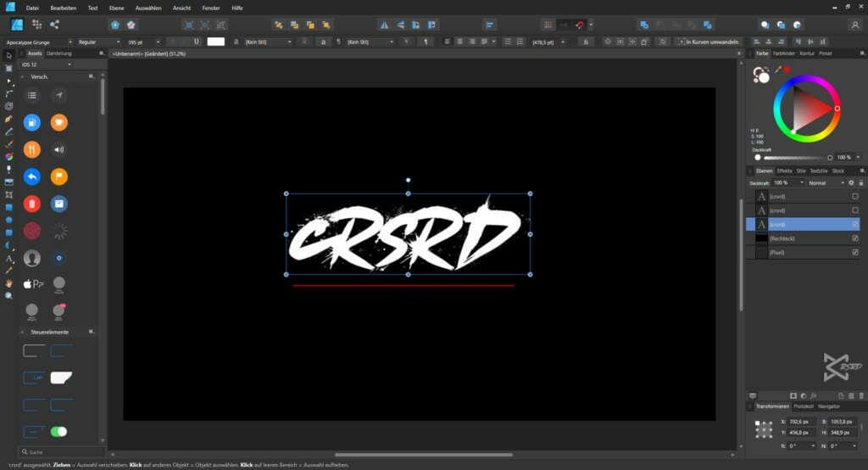Viewport: 868px width, 470px height.
Task: Toggle visibility of the Pixel layer
Action: point(854,253)
